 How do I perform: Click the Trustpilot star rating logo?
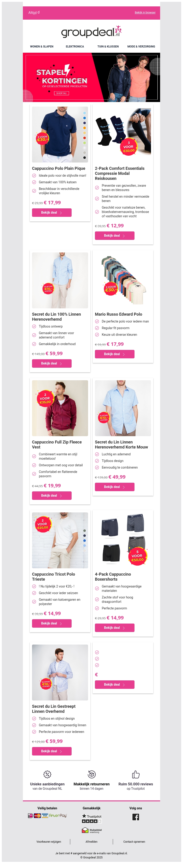coord(91,818)
